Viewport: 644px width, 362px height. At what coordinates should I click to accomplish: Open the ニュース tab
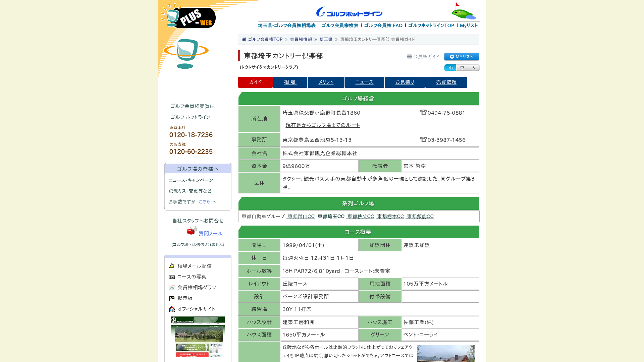click(365, 82)
